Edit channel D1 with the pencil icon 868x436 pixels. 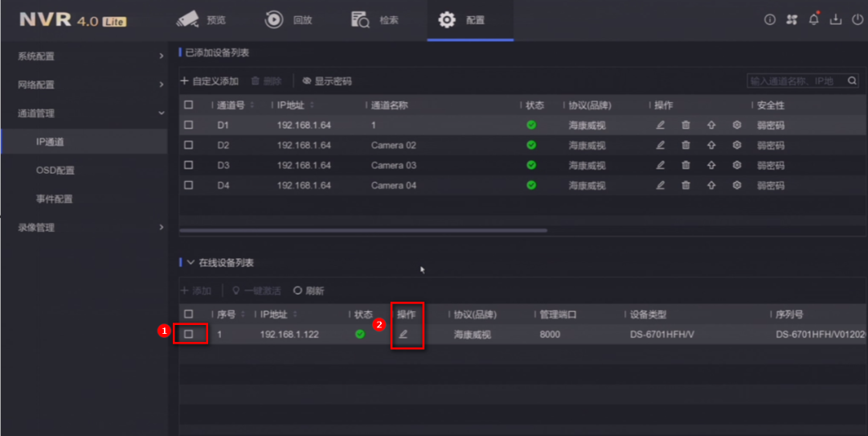(660, 125)
